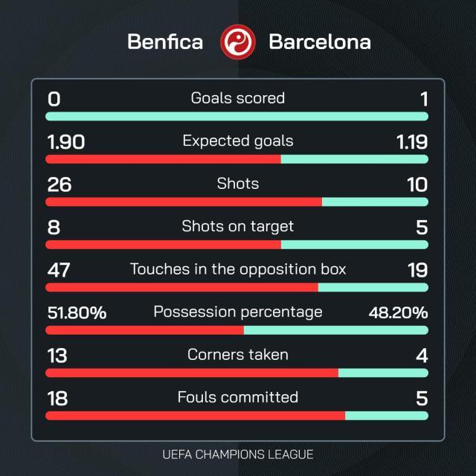The height and width of the screenshot is (476, 476).
Task: Select the Corners taken label
Action: [238, 355]
